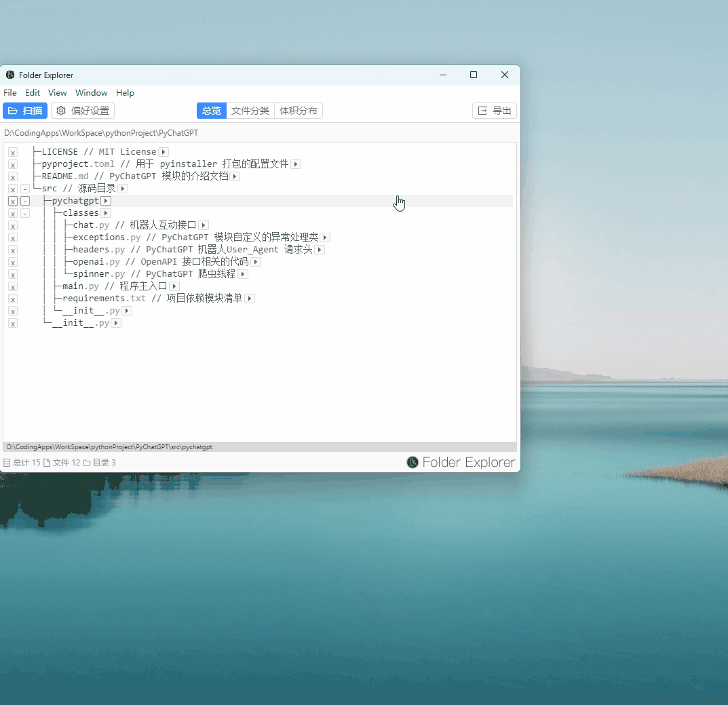Click the arrow icon after pychatgpt folder

point(106,201)
